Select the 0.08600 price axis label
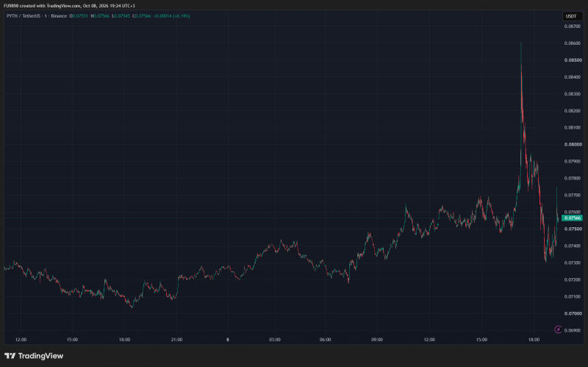The width and height of the screenshot is (588, 367). tap(573, 43)
